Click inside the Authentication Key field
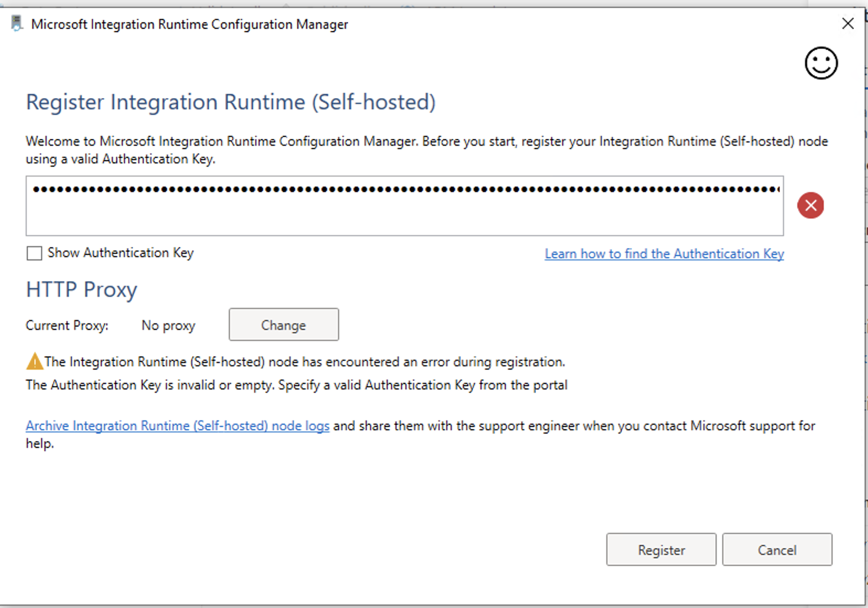This screenshot has width=868, height=608. coord(405,206)
